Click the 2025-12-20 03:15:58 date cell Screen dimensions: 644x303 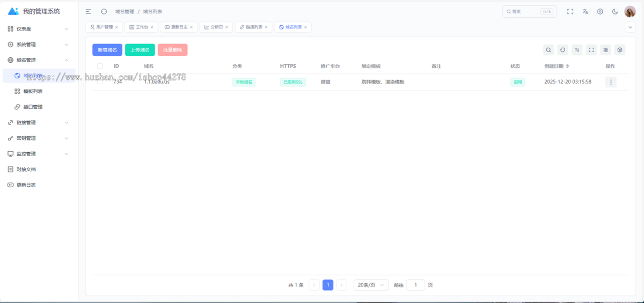(x=568, y=82)
